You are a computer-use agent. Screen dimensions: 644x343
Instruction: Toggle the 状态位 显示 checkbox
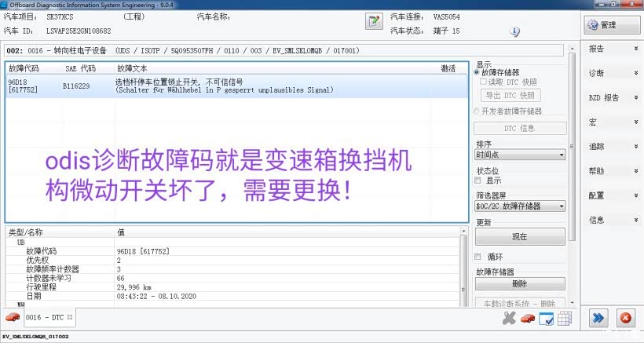[x=478, y=181]
